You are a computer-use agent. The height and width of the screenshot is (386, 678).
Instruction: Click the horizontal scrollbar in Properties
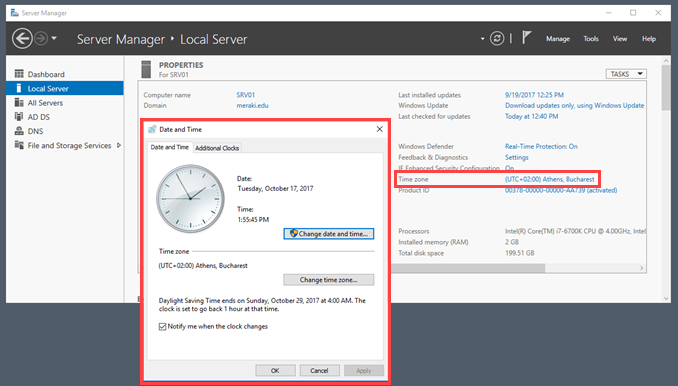click(468, 268)
